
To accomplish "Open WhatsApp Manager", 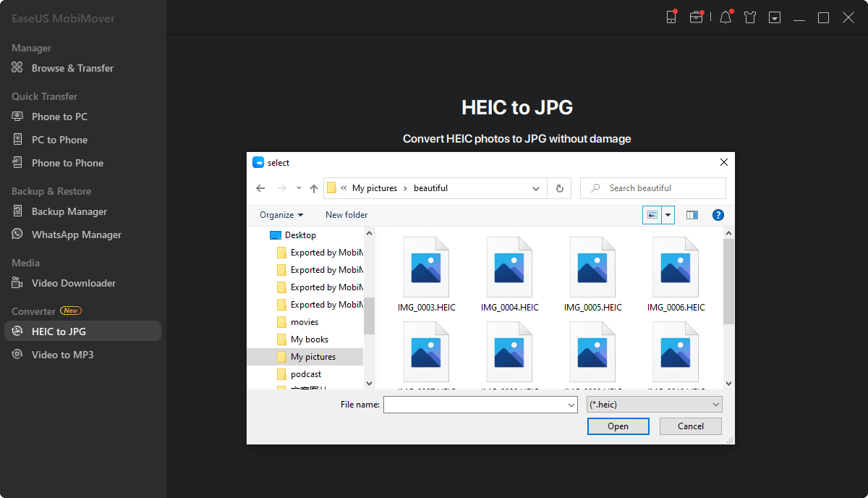I will point(77,235).
